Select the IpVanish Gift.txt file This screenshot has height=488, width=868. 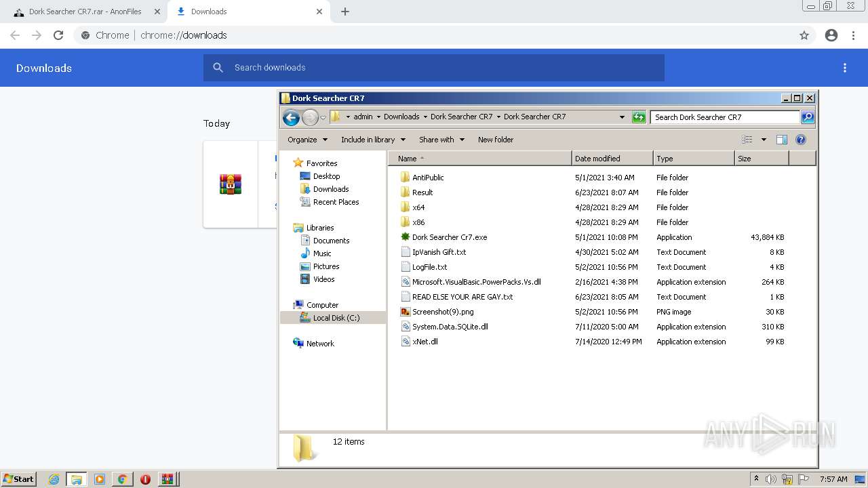coord(439,252)
